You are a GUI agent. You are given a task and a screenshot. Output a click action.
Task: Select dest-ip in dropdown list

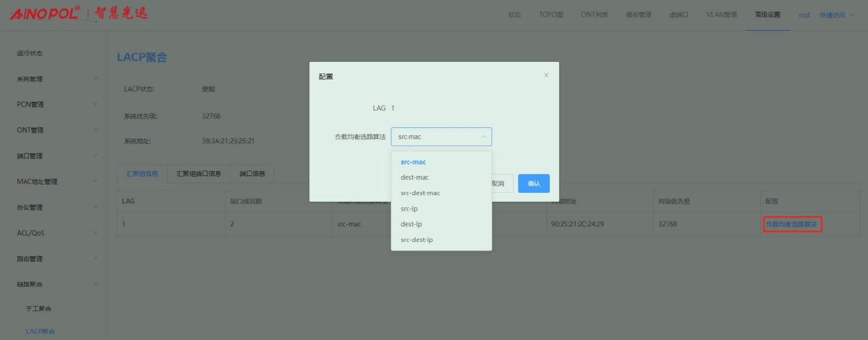[411, 225]
